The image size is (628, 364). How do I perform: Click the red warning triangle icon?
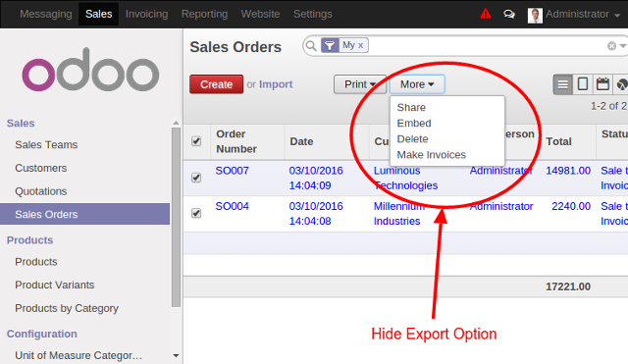[x=486, y=14]
